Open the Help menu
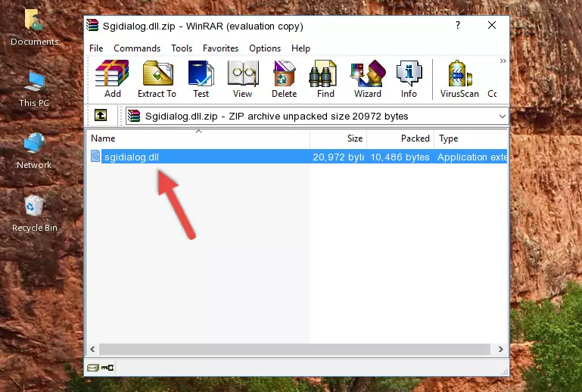The height and width of the screenshot is (392, 582). (300, 48)
